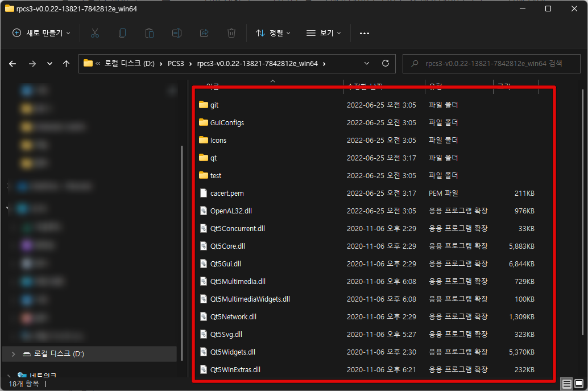Click the file list vertical scrollbar
The width and height of the screenshot is (588, 391).
[582, 212]
